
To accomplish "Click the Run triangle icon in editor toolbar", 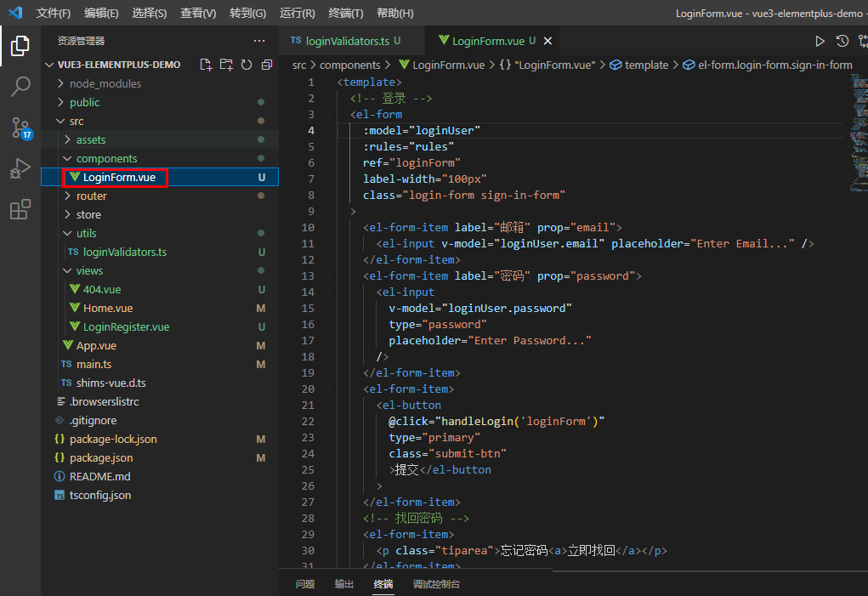I will click(820, 41).
